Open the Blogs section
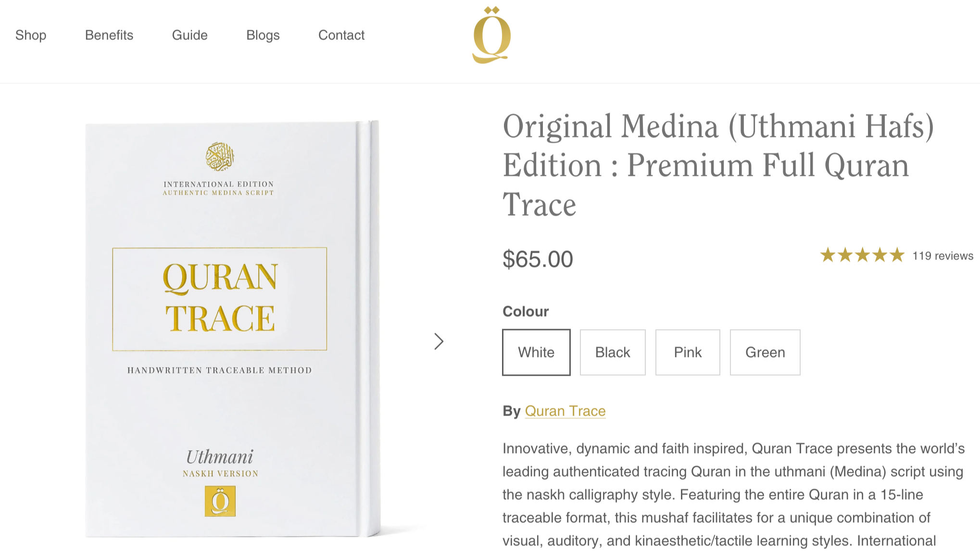The height and width of the screenshot is (553, 980). point(263,35)
